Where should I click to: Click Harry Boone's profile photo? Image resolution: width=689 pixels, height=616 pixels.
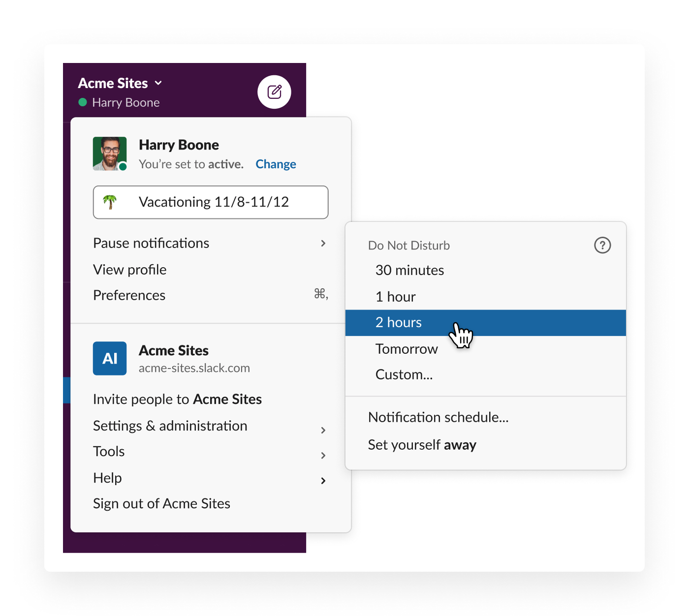(110, 154)
